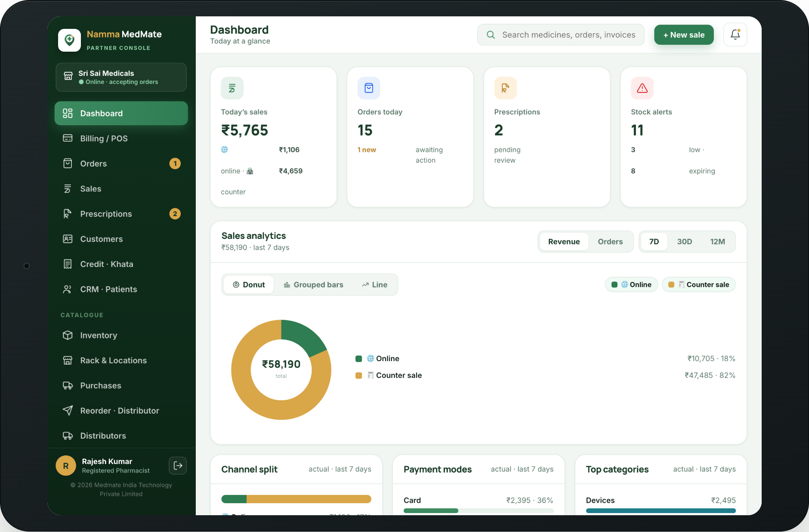Toggle the Counter sale series legend chip

coord(699,285)
